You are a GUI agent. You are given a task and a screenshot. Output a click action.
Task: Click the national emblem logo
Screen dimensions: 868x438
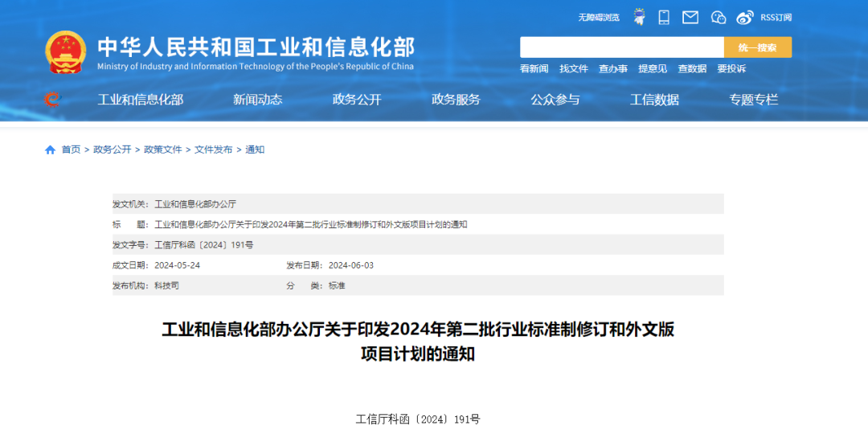click(65, 52)
